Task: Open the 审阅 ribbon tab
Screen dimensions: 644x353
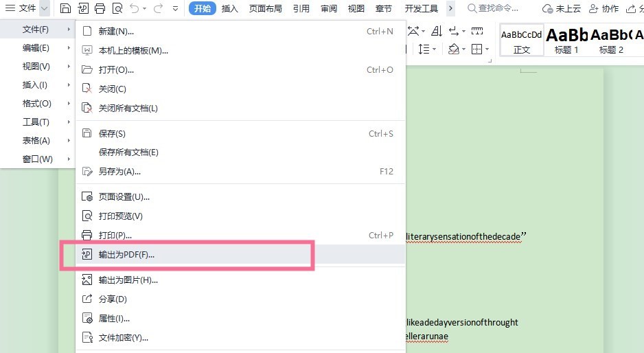Action: (329, 8)
